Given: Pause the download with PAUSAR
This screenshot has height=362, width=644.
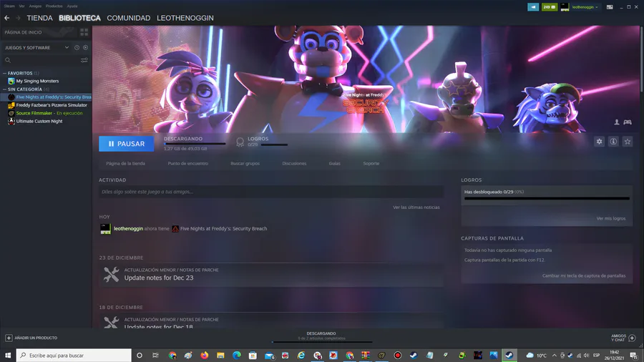Looking at the screenshot, I should coord(127,144).
